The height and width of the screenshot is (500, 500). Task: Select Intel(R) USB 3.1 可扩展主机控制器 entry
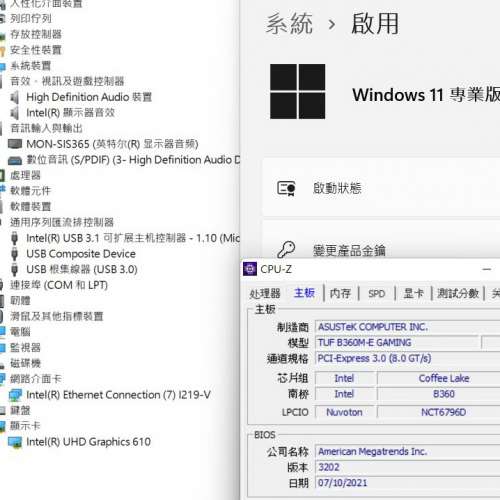click(x=133, y=238)
